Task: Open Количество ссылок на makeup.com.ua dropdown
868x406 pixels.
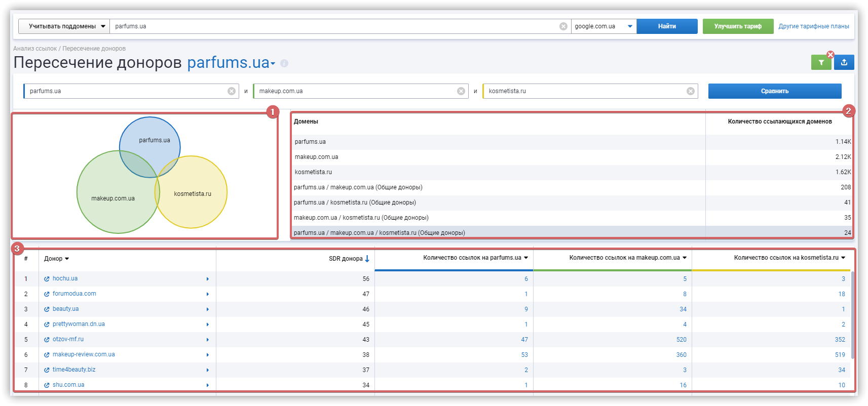Action: (x=685, y=258)
